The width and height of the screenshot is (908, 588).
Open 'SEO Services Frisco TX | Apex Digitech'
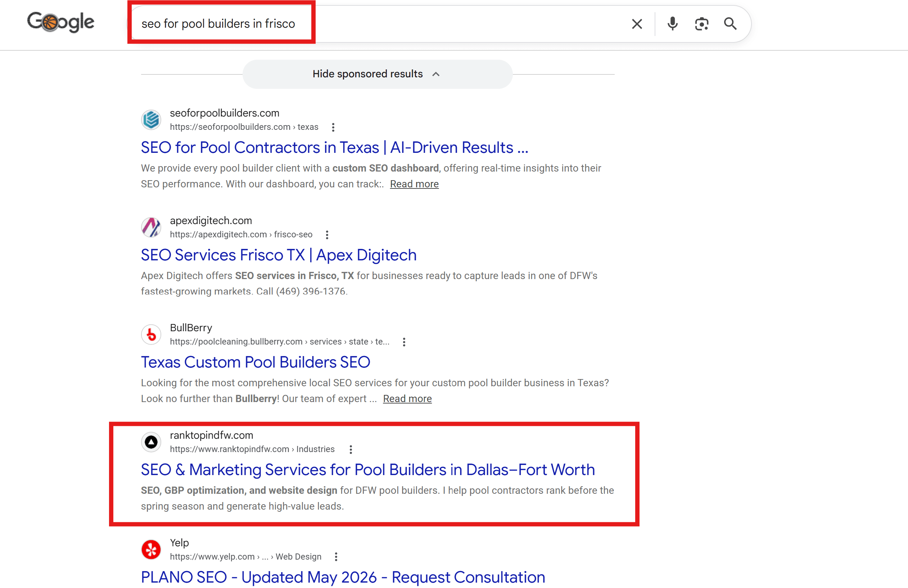[279, 255]
